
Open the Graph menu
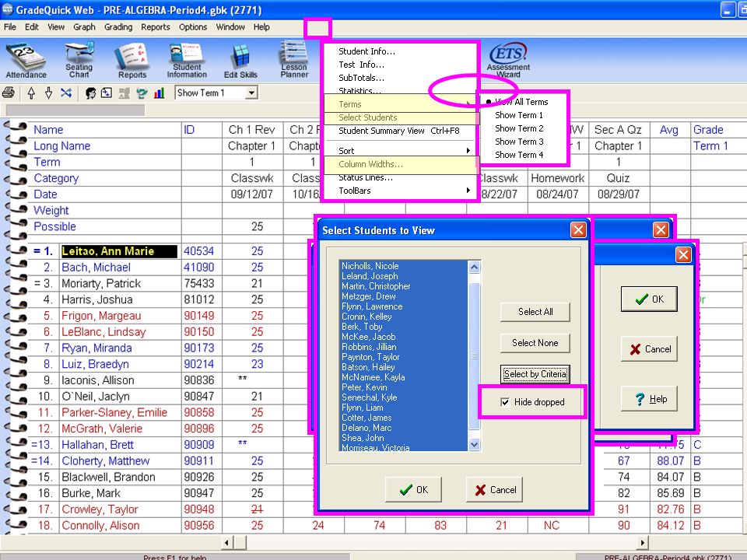pyautogui.click(x=84, y=27)
